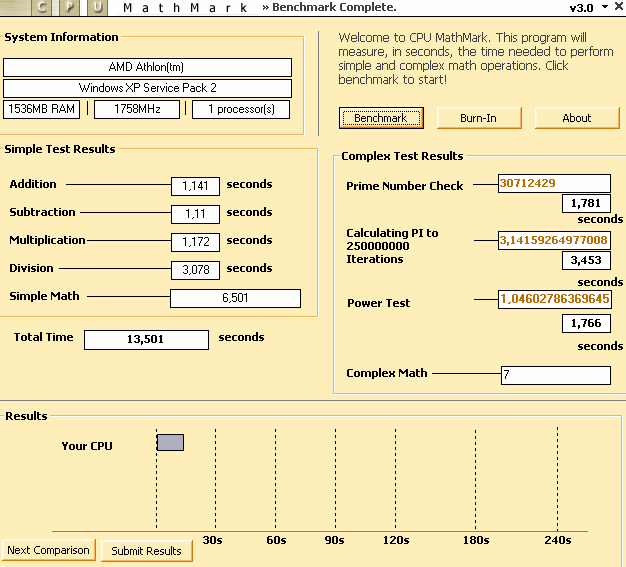The height and width of the screenshot is (567, 626).
Task: Click Submit Results button
Action: [146, 551]
